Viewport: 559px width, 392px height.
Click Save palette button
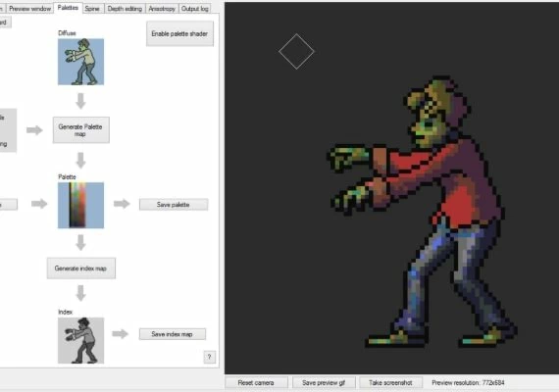[174, 205]
